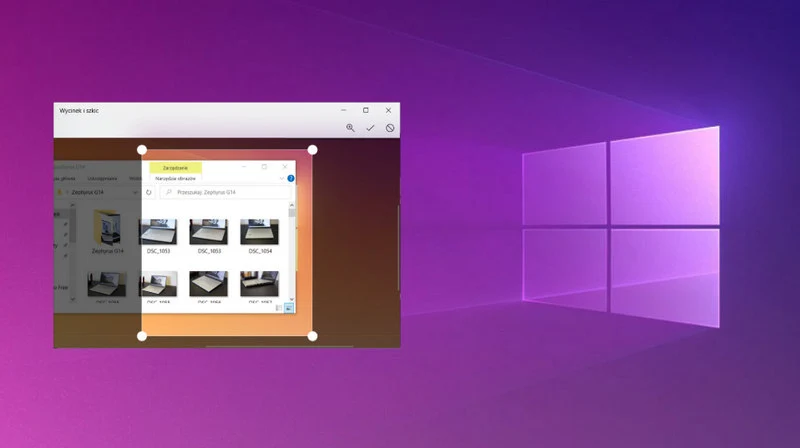800x448 pixels.
Task: Select the Zarządzanie tab in captured Explorer
Action: click(x=176, y=168)
